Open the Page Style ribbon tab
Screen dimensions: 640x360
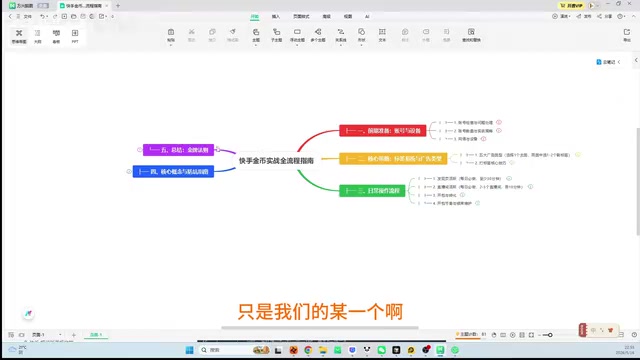pos(301,17)
